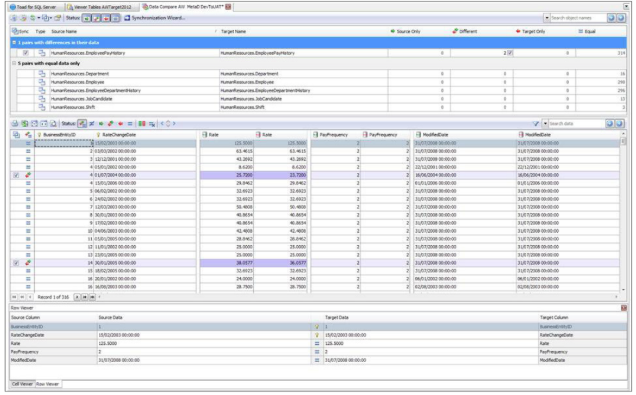Toggle the all-status filter button in data toolbar

coord(82,124)
